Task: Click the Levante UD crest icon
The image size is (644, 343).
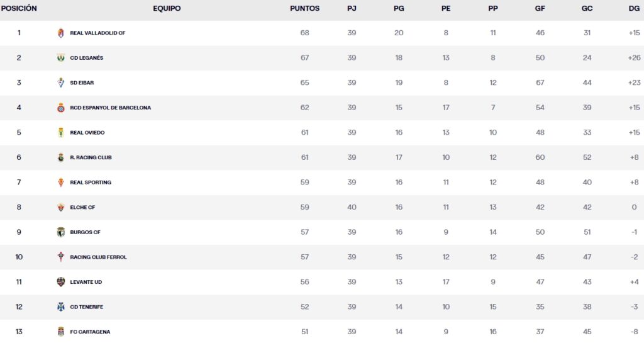Action: coord(61,282)
